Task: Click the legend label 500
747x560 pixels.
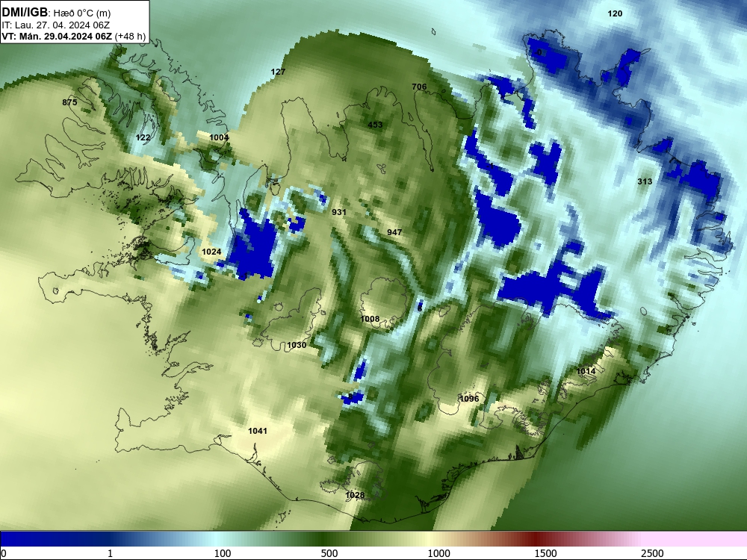Action: [329, 553]
